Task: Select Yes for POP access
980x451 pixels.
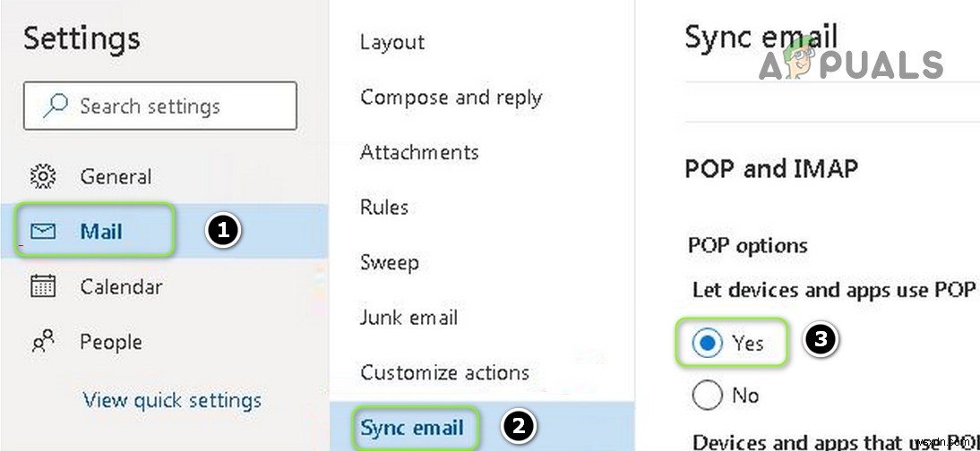Action: (x=708, y=342)
